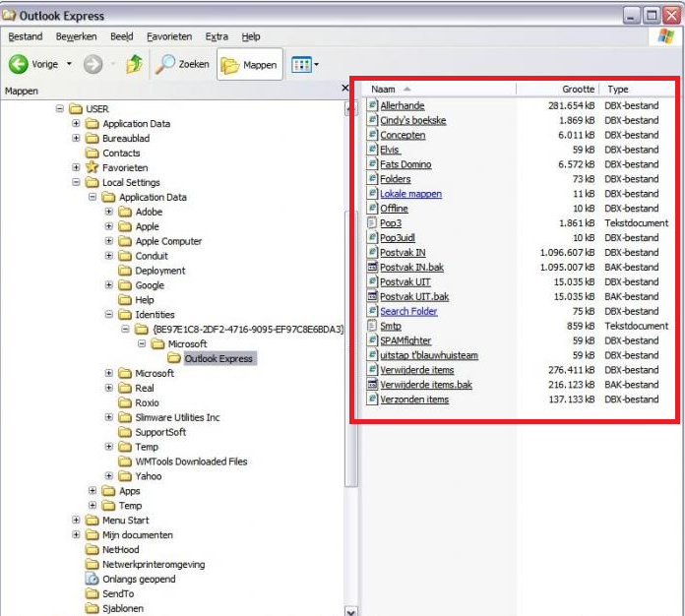Collapse the Local Settings node
This screenshot has height=616, width=685.
coord(76,182)
